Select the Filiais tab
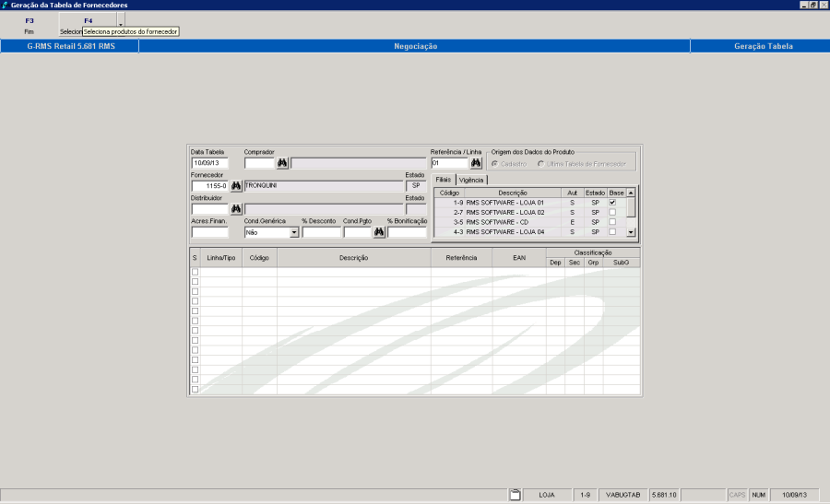 (445, 180)
